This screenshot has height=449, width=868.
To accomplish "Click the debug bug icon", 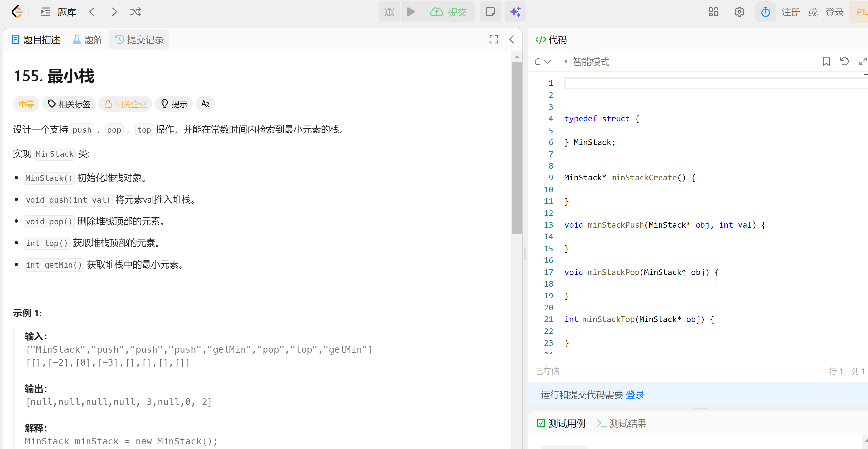I will tap(389, 12).
